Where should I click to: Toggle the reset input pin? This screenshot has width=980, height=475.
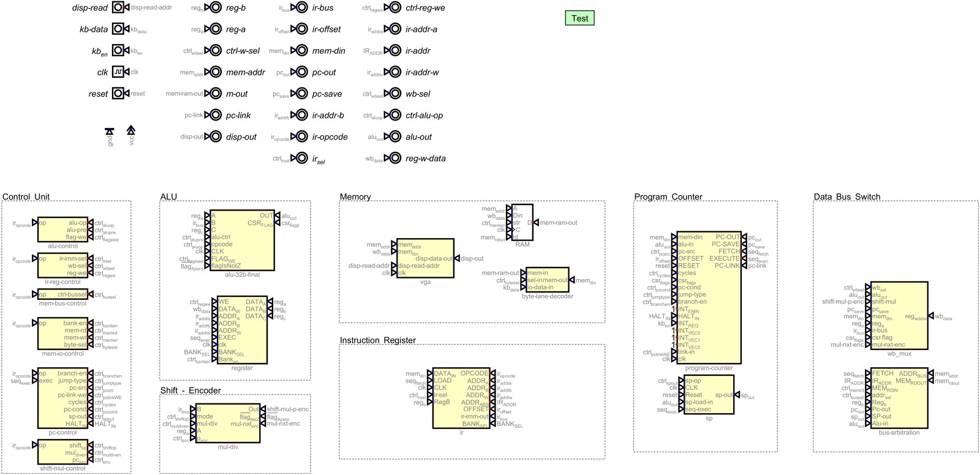(118, 94)
